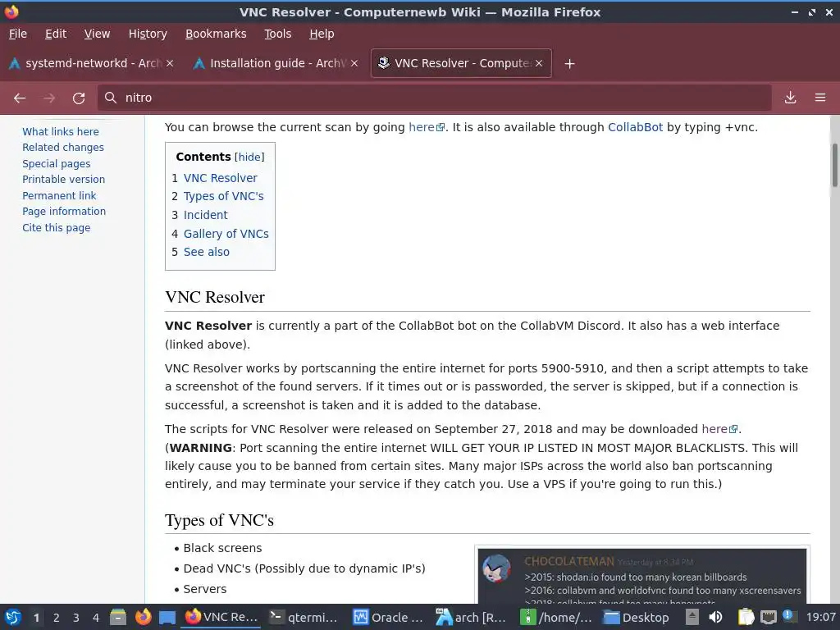840x630 pixels.
Task: Open the Edit menu
Action: (56, 34)
